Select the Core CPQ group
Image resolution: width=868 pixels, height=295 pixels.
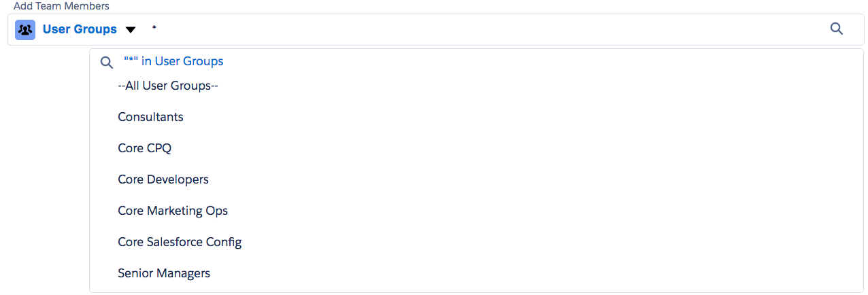coord(139,148)
